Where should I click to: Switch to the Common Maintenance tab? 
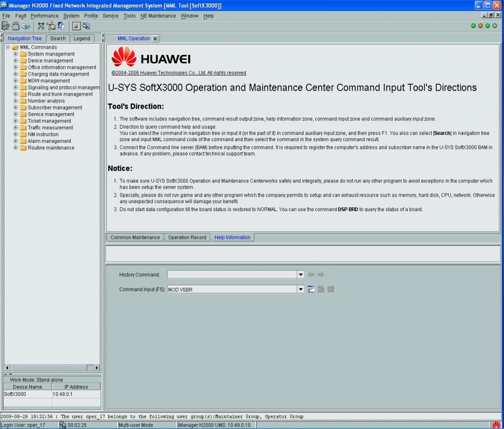[135, 237]
